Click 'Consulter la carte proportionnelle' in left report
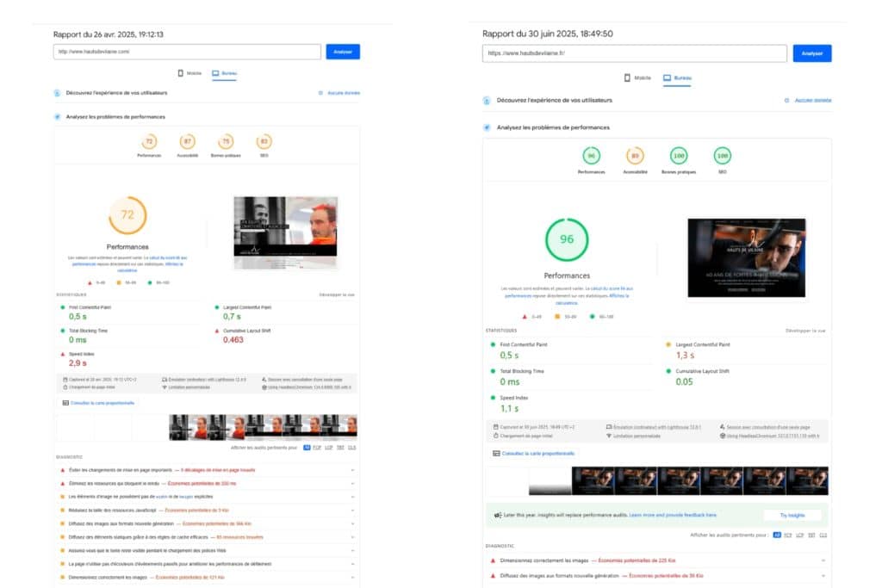The height and width of the screenshot is (588, 882). click(x=102, y=403)
